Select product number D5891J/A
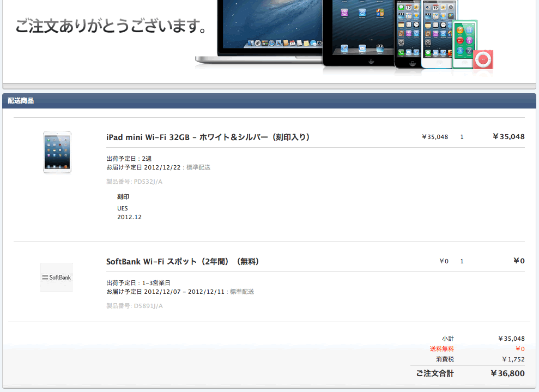Viewport: 539px width, 392px height. tap(135, 306)
